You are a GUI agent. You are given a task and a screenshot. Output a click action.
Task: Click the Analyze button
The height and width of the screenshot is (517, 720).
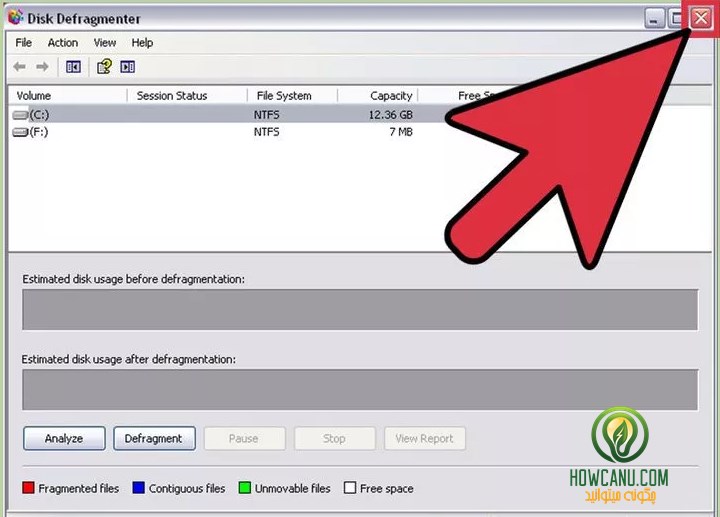pyautogui.click(x=64, y=438)
